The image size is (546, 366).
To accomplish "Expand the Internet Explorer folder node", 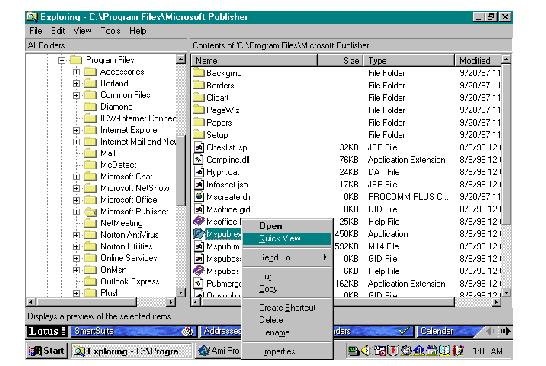I will tap(76, 130).
